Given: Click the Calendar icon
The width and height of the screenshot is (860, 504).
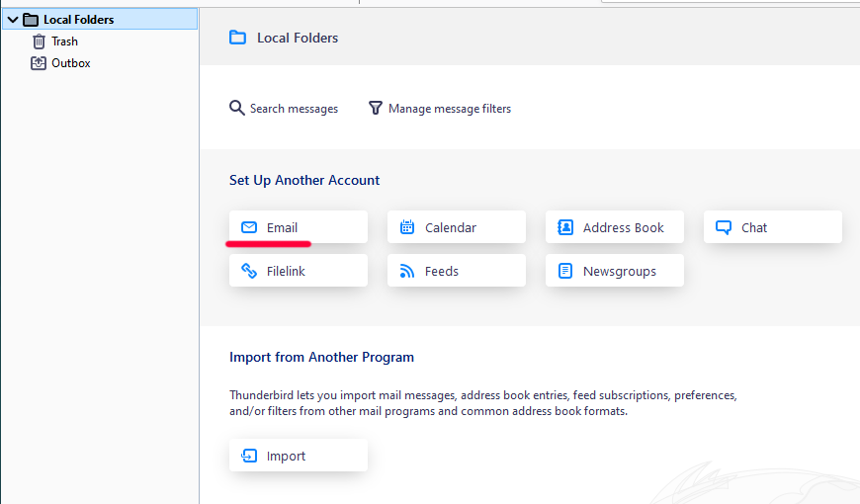Looking at the screenshot, I should (407, 227).
